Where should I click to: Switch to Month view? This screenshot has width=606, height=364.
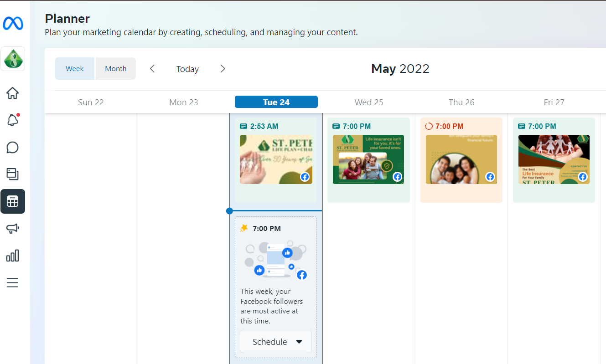(x=116, y=68)
